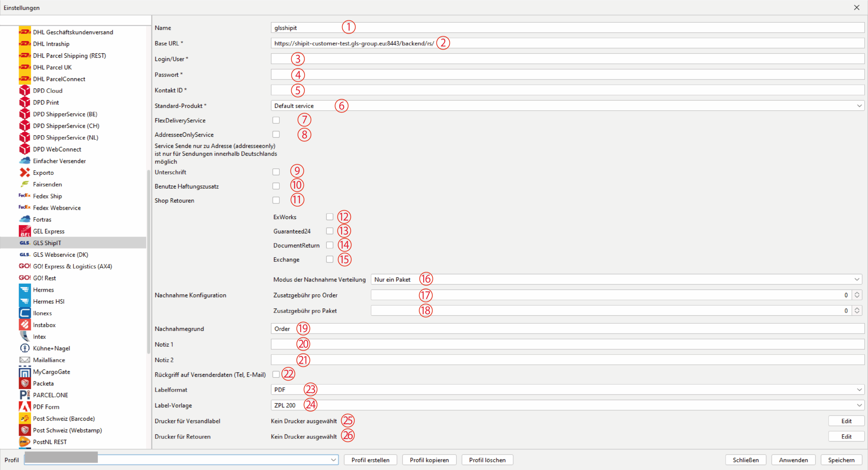868x470 pixels.
Task: Click the DPD Print cube icon
Action: coord(25,102)
